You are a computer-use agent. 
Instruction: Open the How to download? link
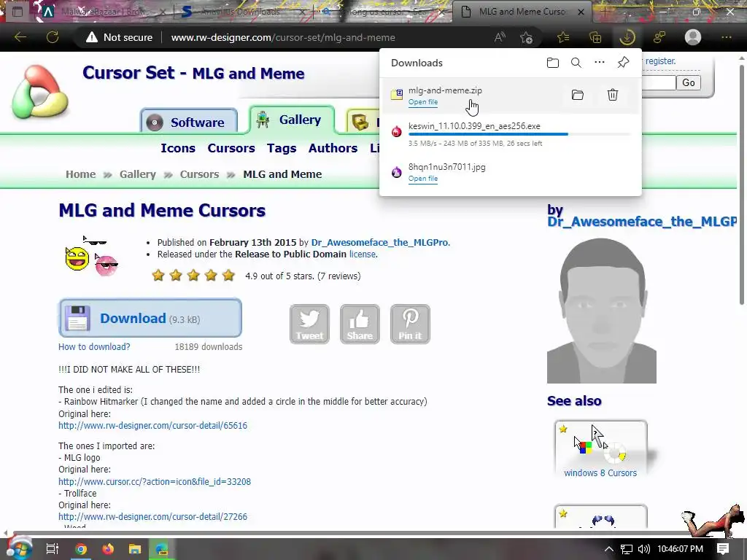[94, 346]
